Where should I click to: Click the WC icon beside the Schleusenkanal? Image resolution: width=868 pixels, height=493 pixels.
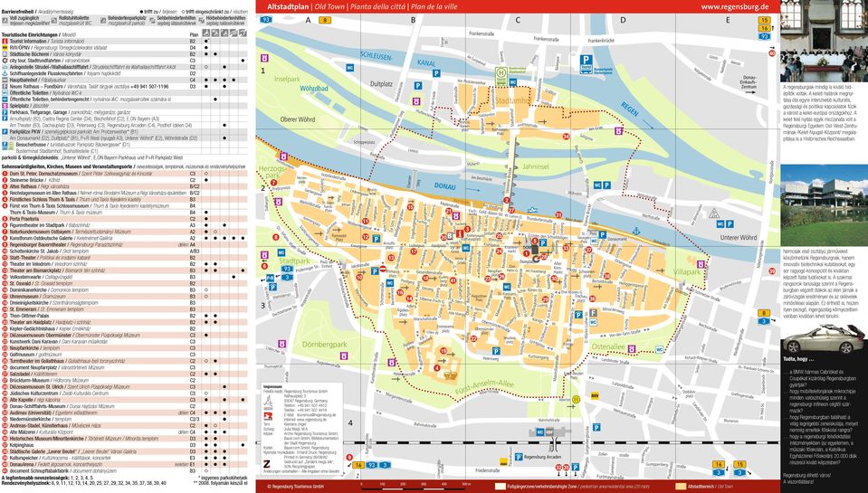tap(350, 68)
